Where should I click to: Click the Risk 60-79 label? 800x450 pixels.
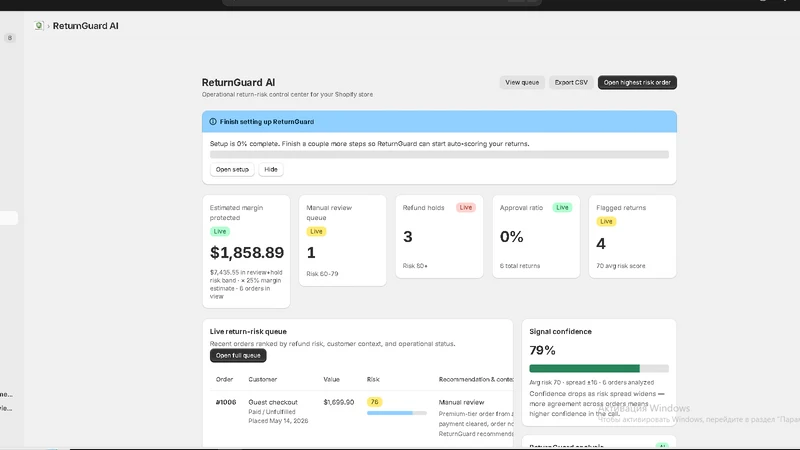click(x=322, y=274)
